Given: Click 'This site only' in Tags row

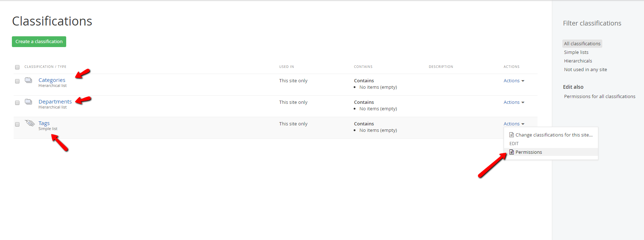Looking at the screenshot, I should point(293,124).
